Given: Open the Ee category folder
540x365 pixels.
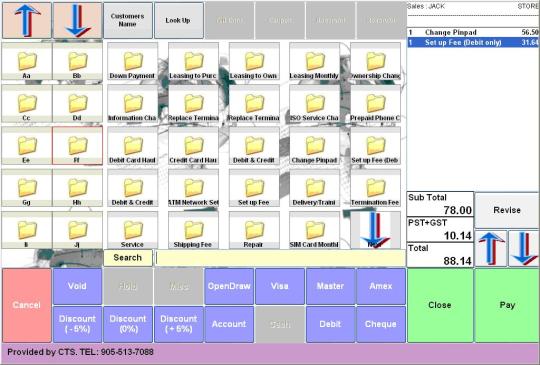Looking at the screenshot, I should pos(27,146).
